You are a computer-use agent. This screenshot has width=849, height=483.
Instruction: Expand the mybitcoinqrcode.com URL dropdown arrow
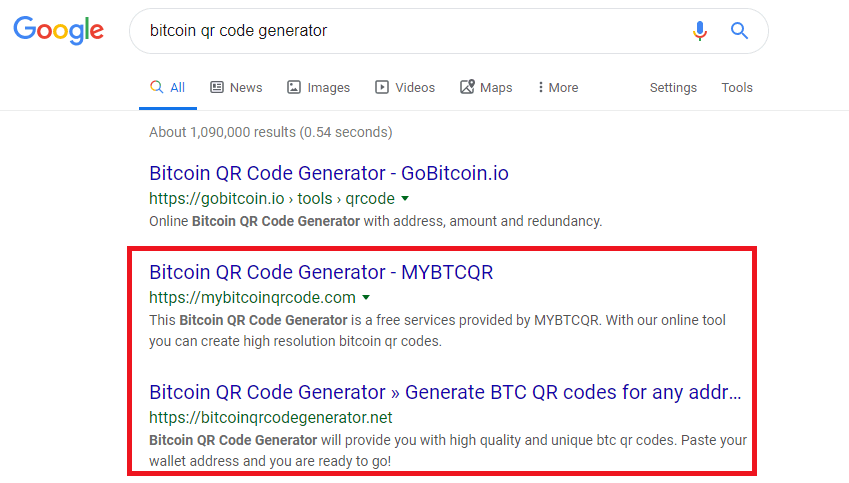tap(366, 297)
